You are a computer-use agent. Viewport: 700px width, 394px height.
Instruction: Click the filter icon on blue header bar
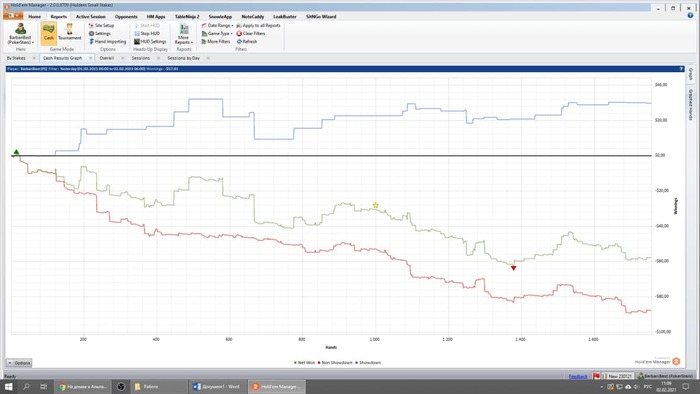(x=681, y=69)
